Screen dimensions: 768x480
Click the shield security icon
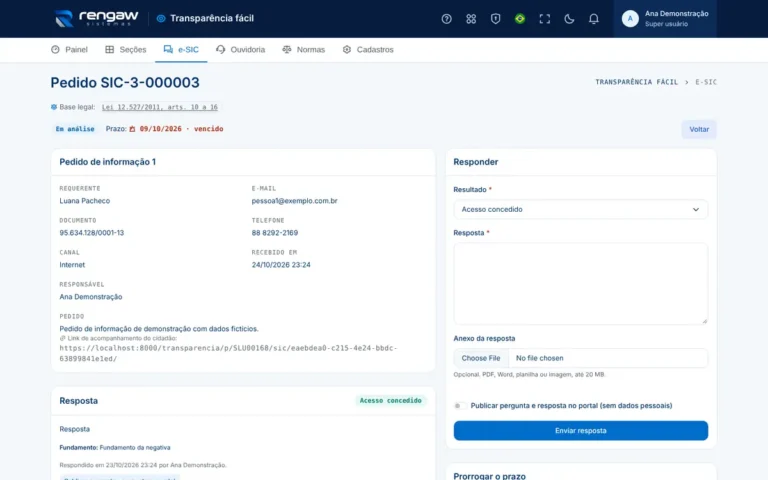pyautogui.click(x=495, y=19)
